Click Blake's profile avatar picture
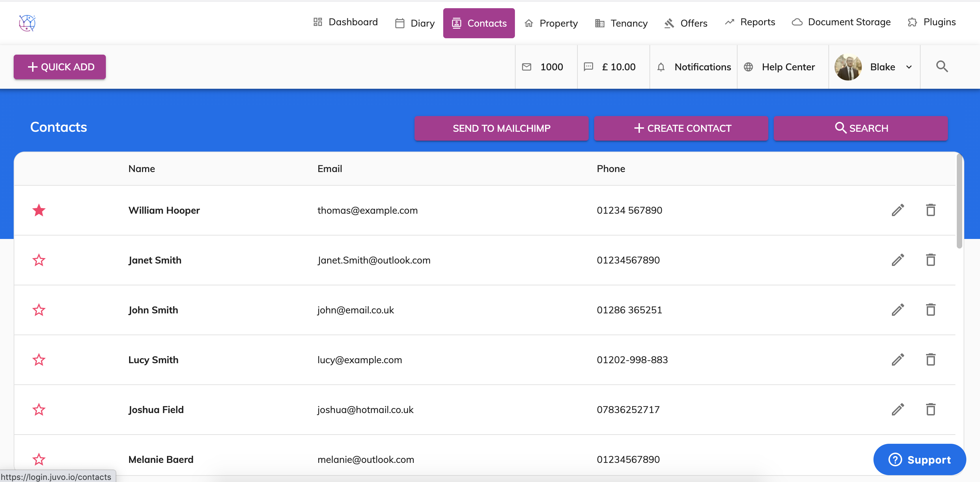 (x=848, y=67)
